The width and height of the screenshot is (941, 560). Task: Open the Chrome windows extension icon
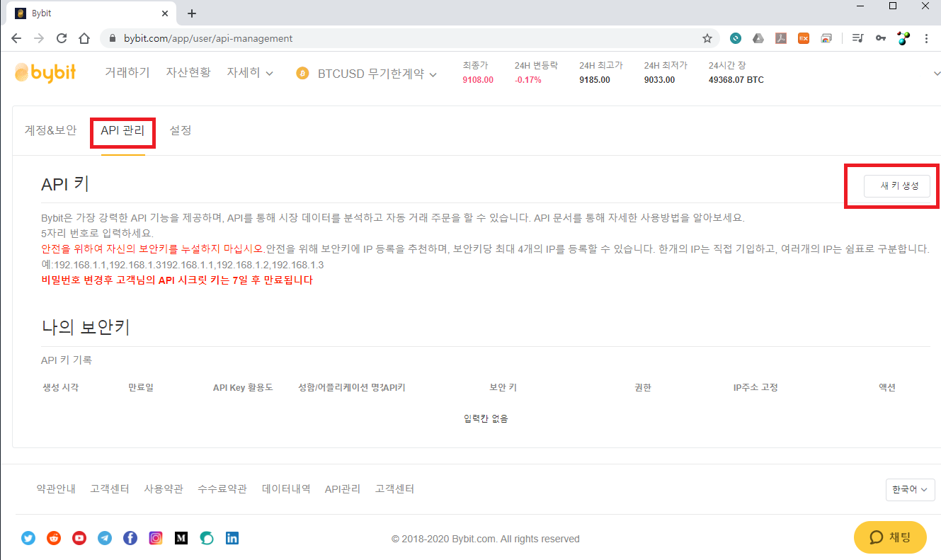click(826, 38)
